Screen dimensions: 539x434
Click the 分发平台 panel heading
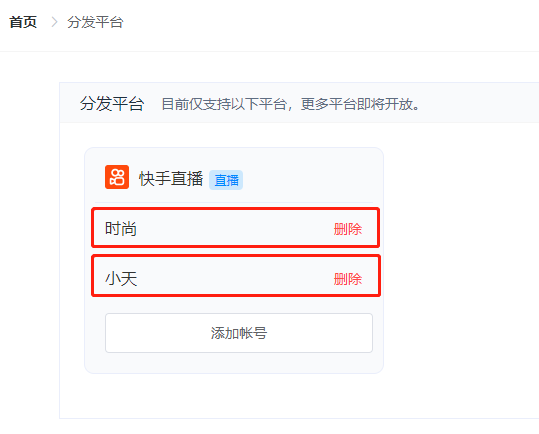pyautogui.click(x=112, y=103)
